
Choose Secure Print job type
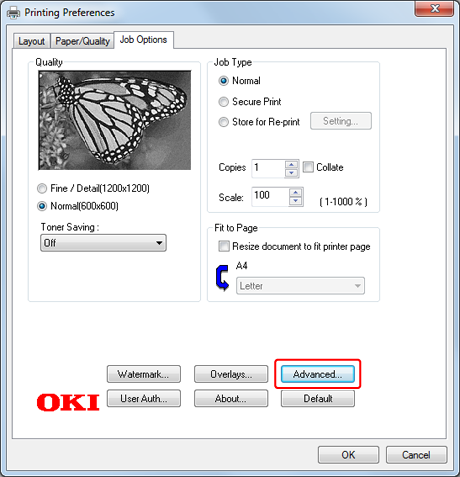point(223,101)
